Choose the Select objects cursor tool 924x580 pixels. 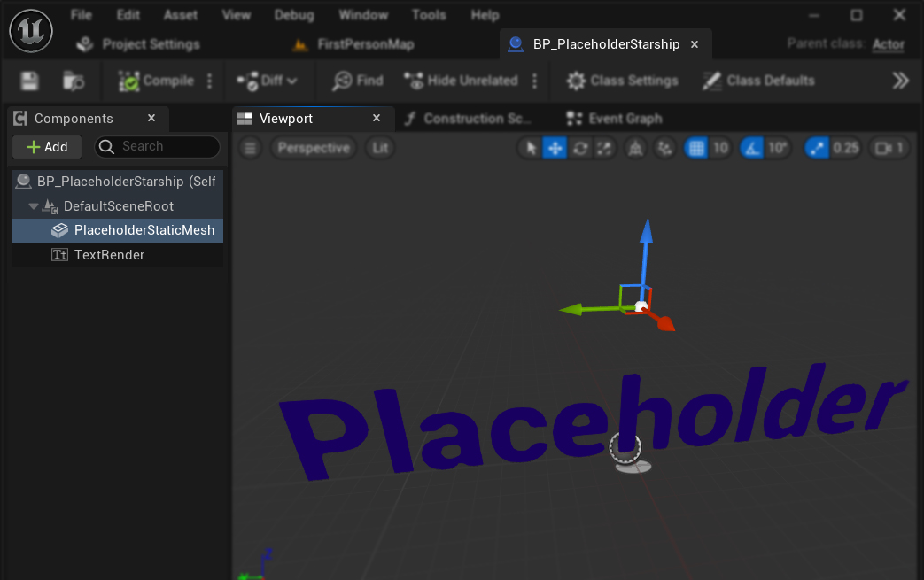[531, 148]
